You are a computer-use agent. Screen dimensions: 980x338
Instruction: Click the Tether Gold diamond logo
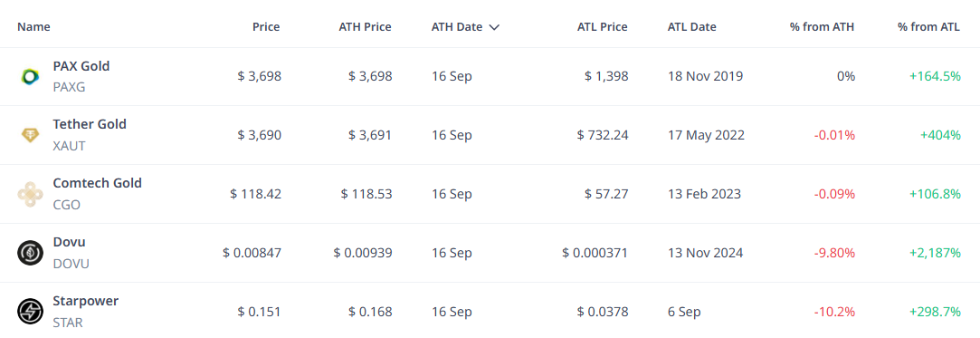(x=30, y=135)
